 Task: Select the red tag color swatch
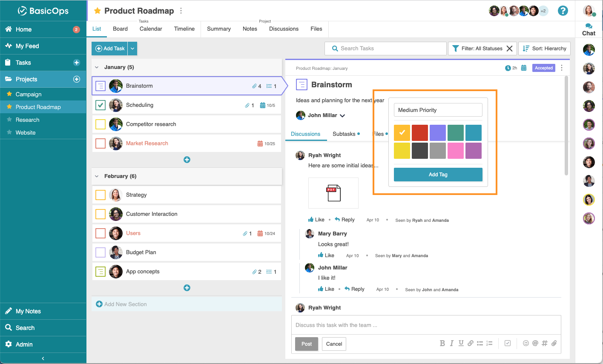pos(419,133)
